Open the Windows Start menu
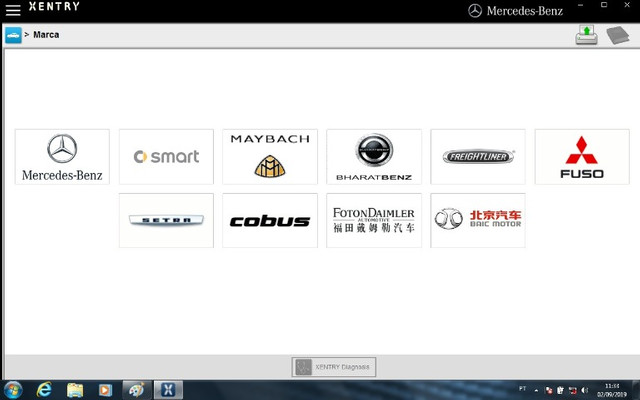The width and height of the screenshot is (640, 400). pyautogui.click(x=13, y=390)
